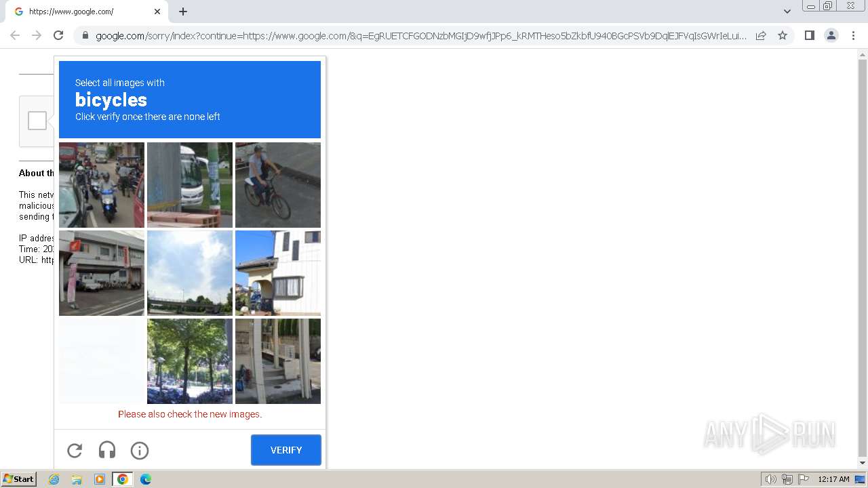Switch to audio challenge headphones icon

click(107, 450)
